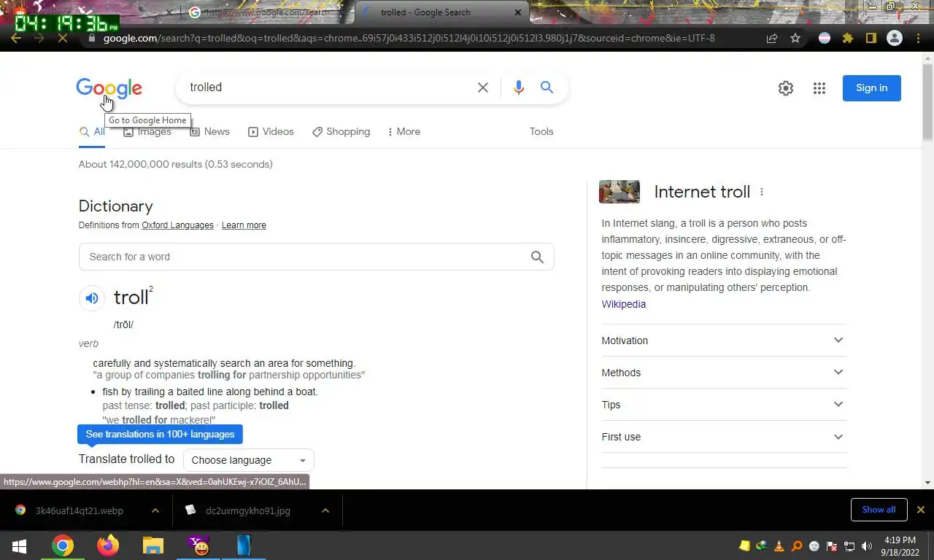Screen dimensions: 934x560
Task: Open downloaded file dc2uxmgykho91.jpg
Action: (248, 510)
